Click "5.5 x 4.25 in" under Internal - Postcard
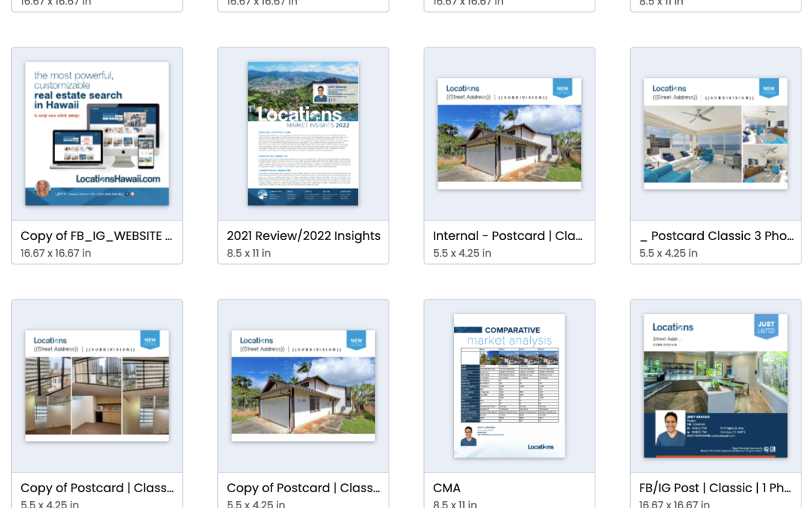Viewport: 812px width, 508px height. click(462, 253)
